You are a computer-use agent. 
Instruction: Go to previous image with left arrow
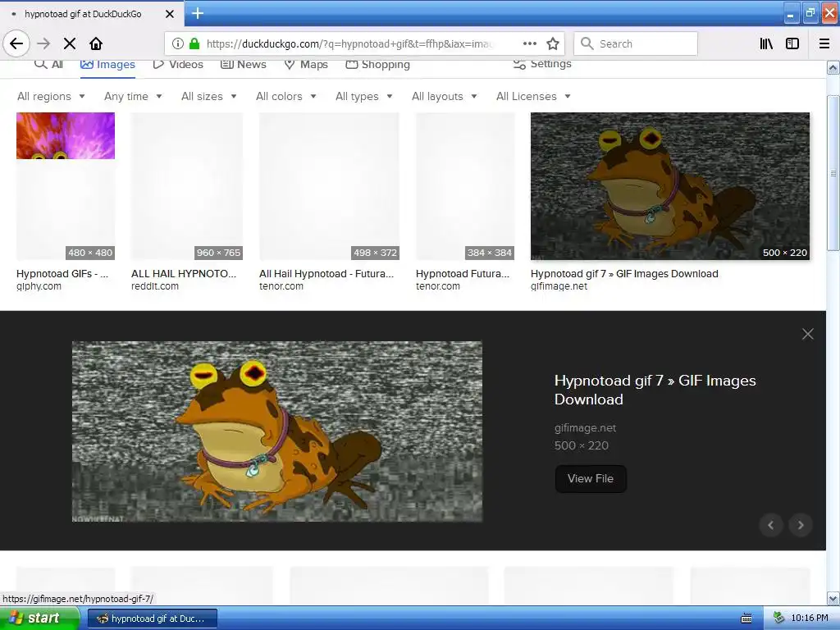point(771,525)
